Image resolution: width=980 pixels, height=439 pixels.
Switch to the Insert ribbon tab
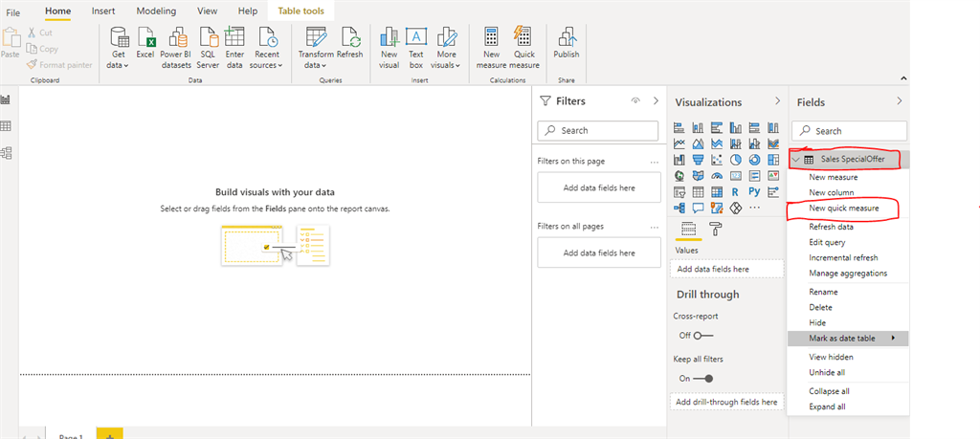[x=103, y=11]
